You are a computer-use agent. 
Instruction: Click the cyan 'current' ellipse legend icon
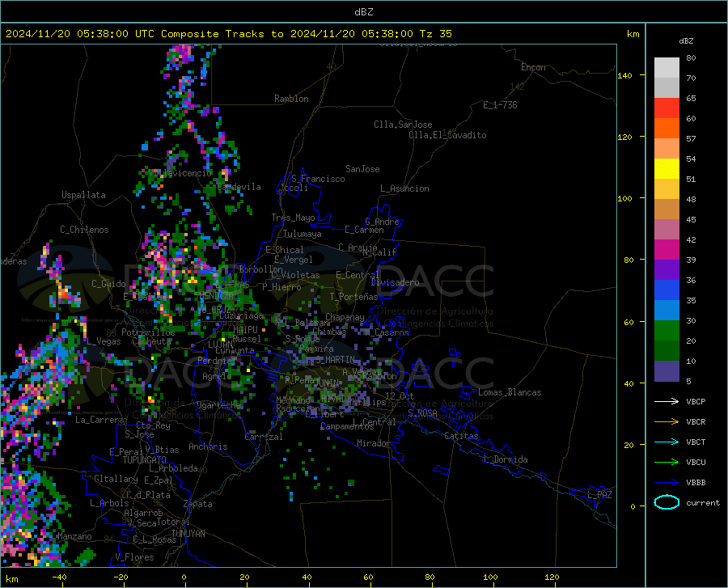(667, 502)
